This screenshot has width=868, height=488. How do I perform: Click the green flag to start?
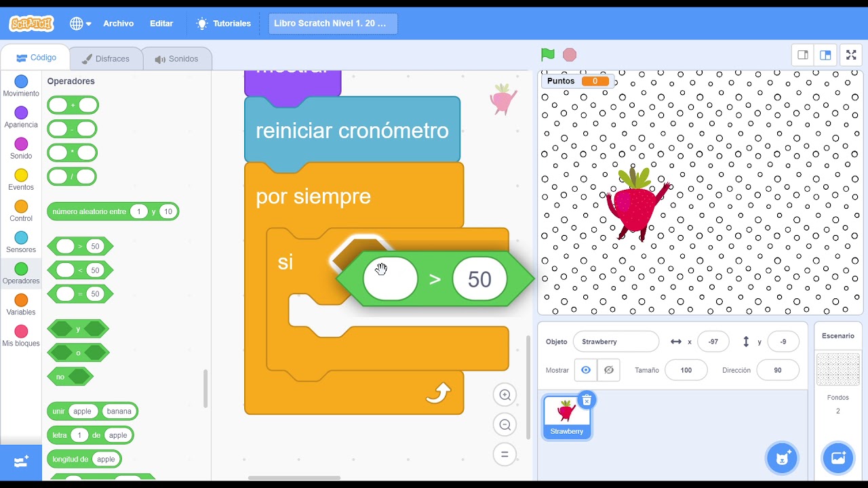[x=548, y=55]
